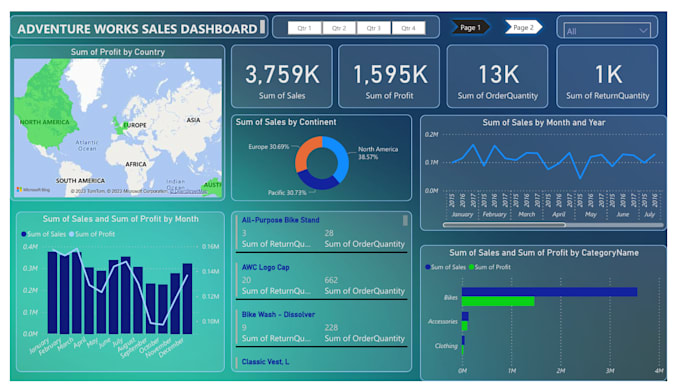The height and width of the screenshot is (392, 680).
Task: Click the product list vertical scrollbar handle
Action: 405,221
